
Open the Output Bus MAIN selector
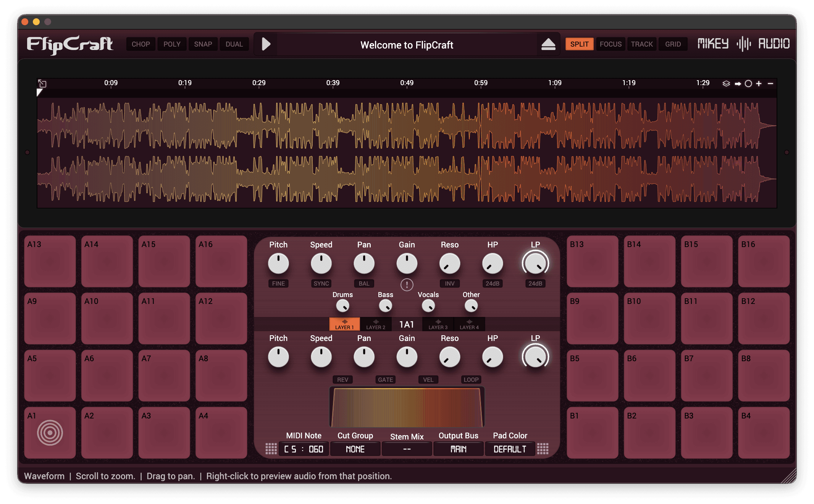458,449
